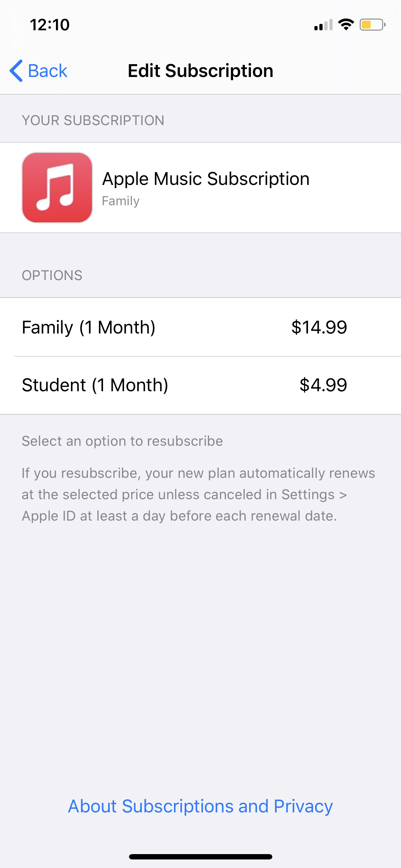Tap the YOUR SUBSCRIPTION section header
Viewport: 401px width, 868px height.
pos(93,120)
